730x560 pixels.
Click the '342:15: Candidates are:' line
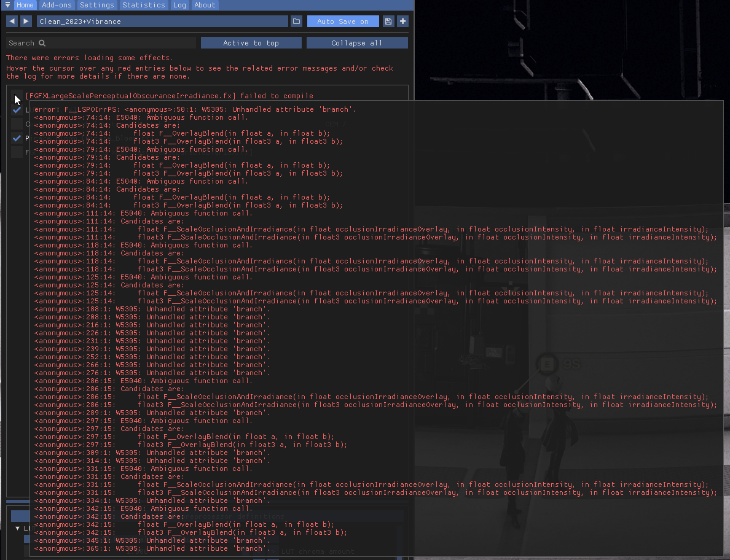(x=109, y=516)
